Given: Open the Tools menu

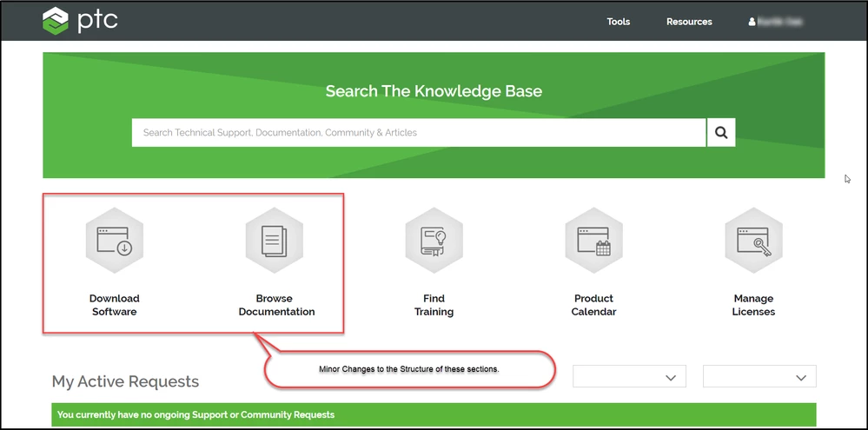Looking at the screenshot, I should pos(619,22).
